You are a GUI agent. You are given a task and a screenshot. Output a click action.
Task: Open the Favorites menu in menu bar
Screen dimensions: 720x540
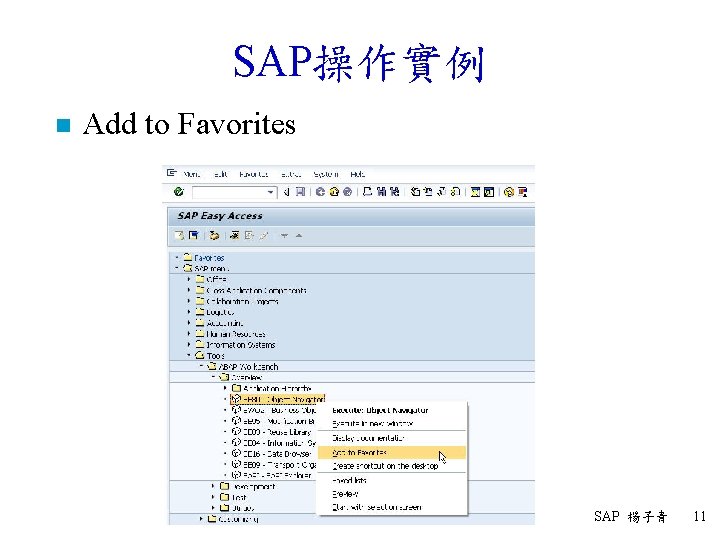coord(253,174)
